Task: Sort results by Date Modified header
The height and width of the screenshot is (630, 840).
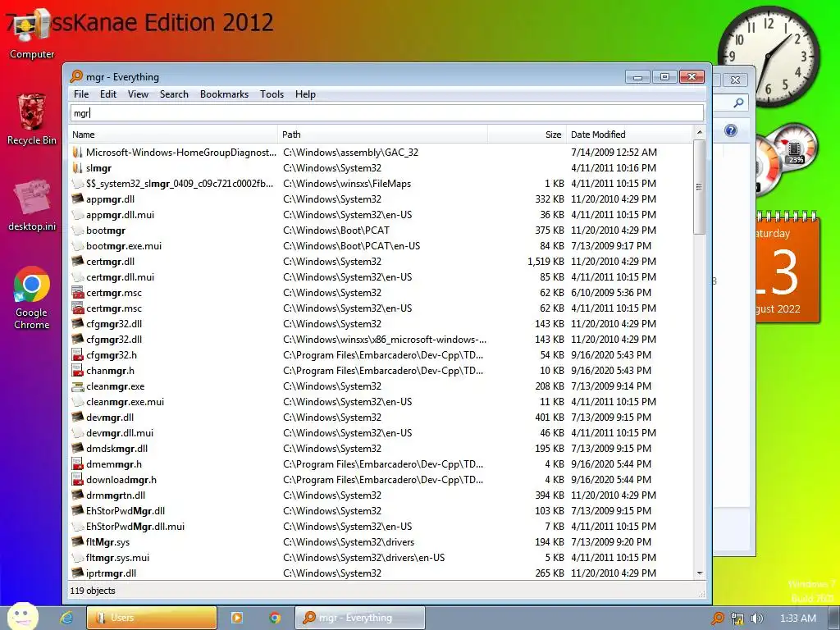Action: [x=629, y=135]
